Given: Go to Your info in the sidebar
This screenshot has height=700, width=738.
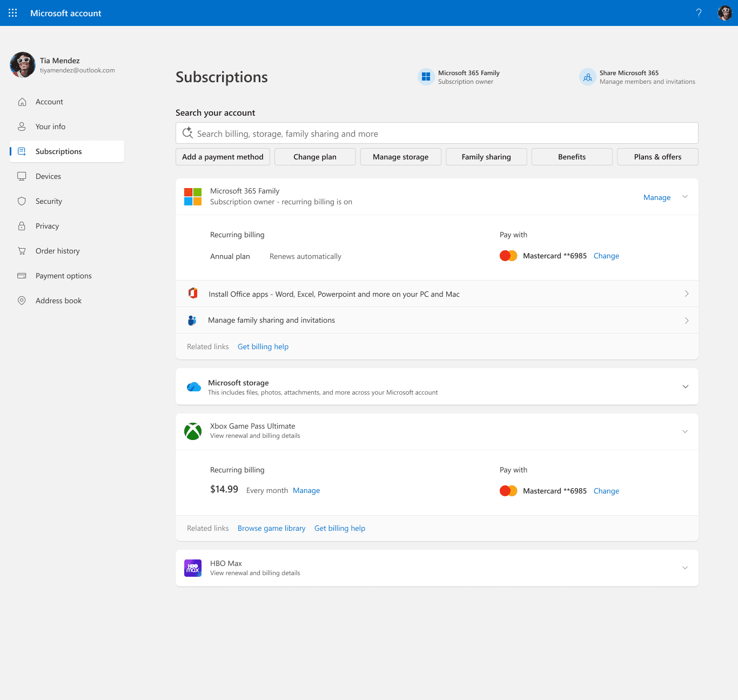Looking at the screenshot, I should (x=67, y=126).
